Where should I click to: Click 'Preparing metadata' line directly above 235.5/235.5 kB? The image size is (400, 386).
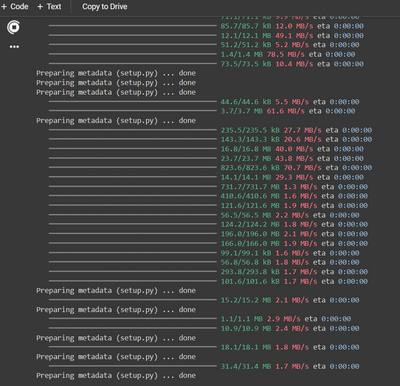tap(116, 121)
